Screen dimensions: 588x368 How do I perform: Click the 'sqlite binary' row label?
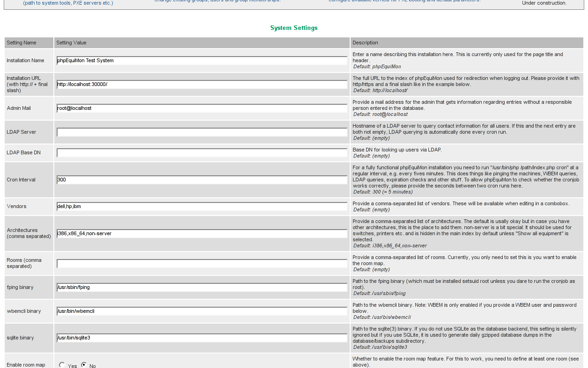[x=20, y=338]
